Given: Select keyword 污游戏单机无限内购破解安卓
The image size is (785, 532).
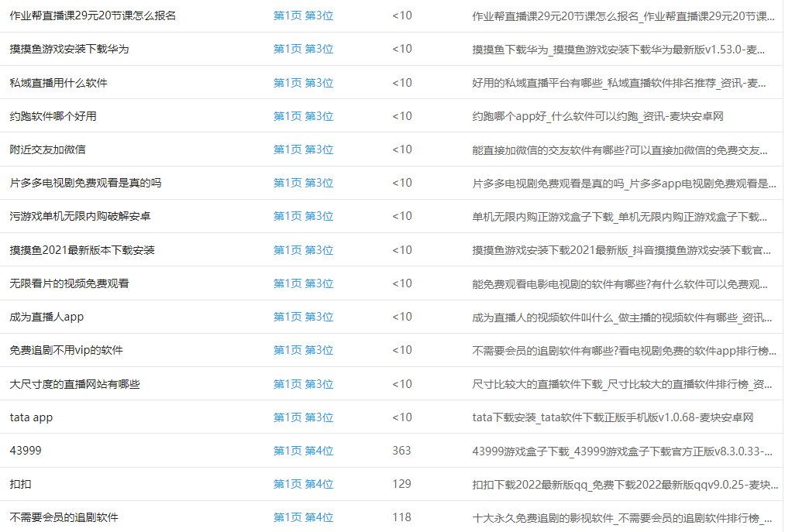Looking at the screenshot, I should pos(80,216).
